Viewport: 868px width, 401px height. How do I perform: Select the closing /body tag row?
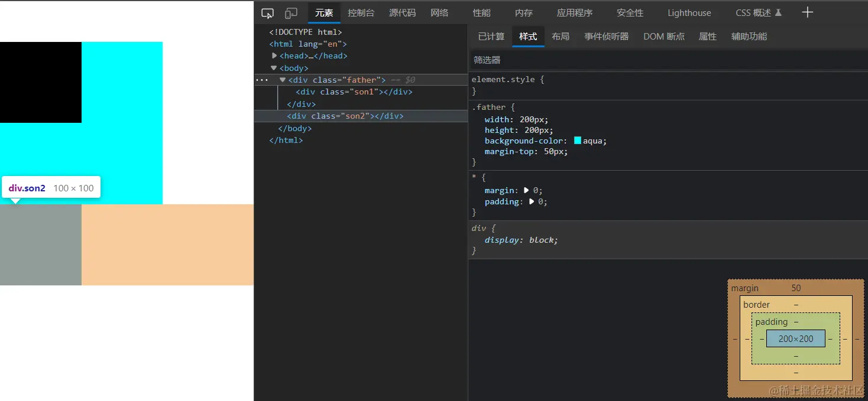361,128
